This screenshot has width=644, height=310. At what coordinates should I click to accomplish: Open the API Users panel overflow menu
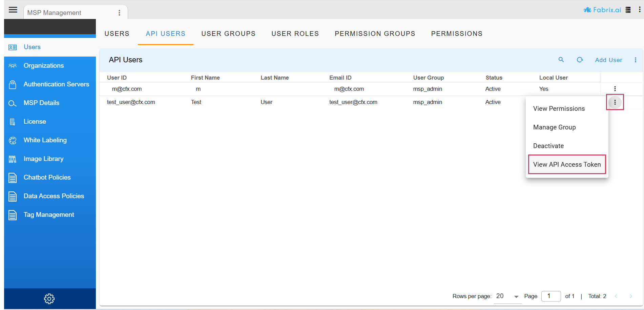pyautogui.click(x=636, y=60)
